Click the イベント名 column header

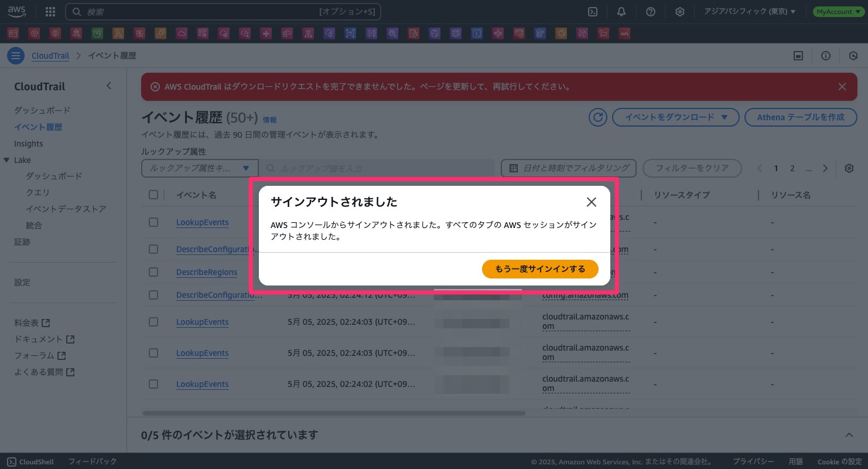pyautogui.click(x=196, y=195)
